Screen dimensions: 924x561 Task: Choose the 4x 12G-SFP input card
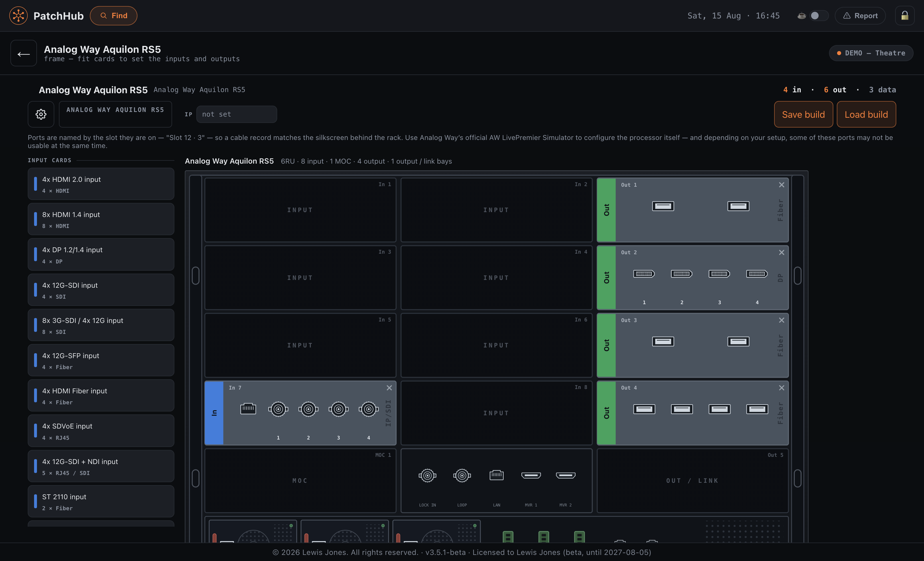[101, 360]
